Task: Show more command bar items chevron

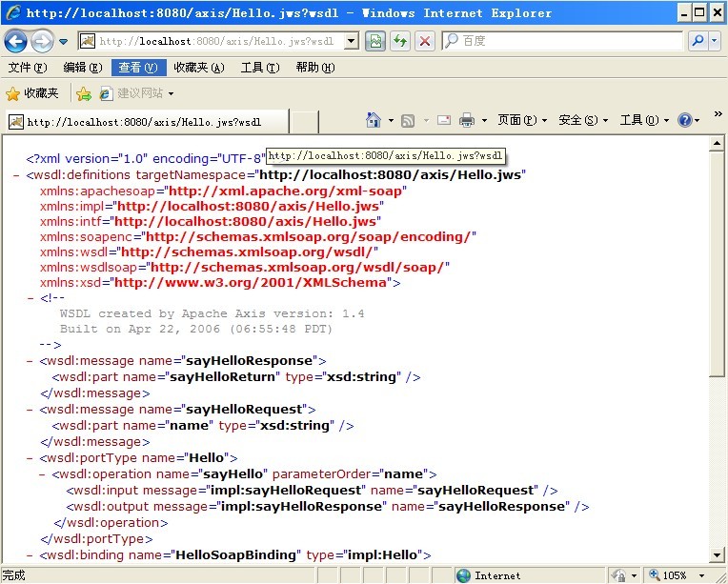Action: coord(718,113)
